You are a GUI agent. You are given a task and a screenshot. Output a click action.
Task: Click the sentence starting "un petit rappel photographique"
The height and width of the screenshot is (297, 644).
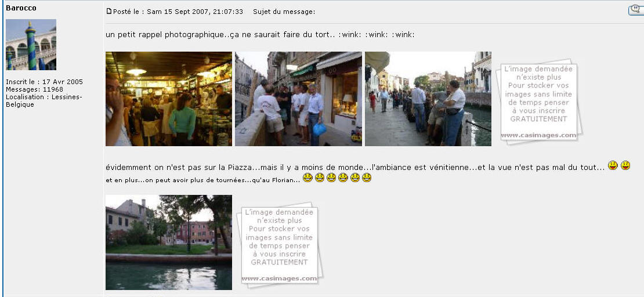tap(260, 34)
